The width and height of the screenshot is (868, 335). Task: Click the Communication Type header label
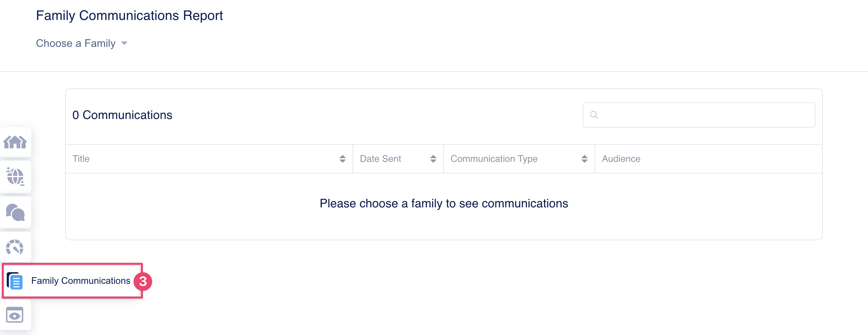click(x=494, y=159)
